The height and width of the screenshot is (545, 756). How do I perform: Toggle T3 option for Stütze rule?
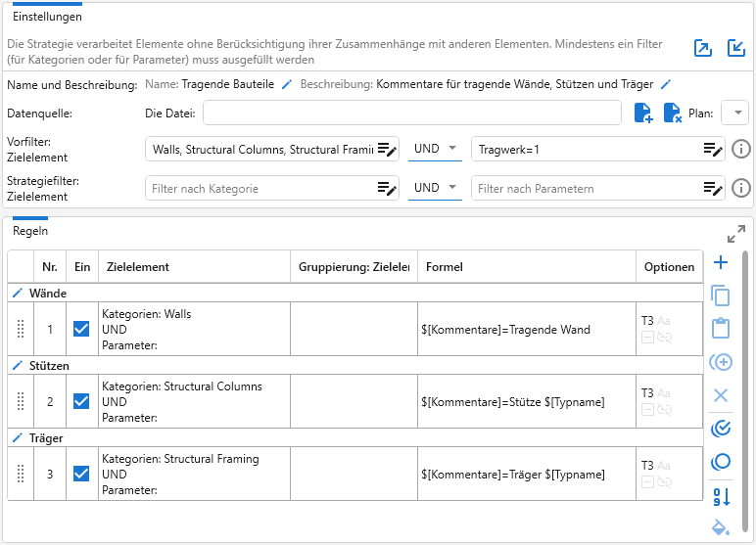coord(647,393)
